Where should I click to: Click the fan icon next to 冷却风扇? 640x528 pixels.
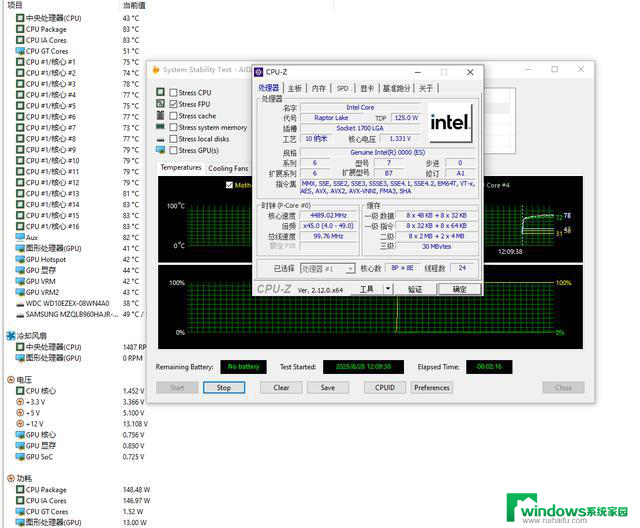(11, 336)
